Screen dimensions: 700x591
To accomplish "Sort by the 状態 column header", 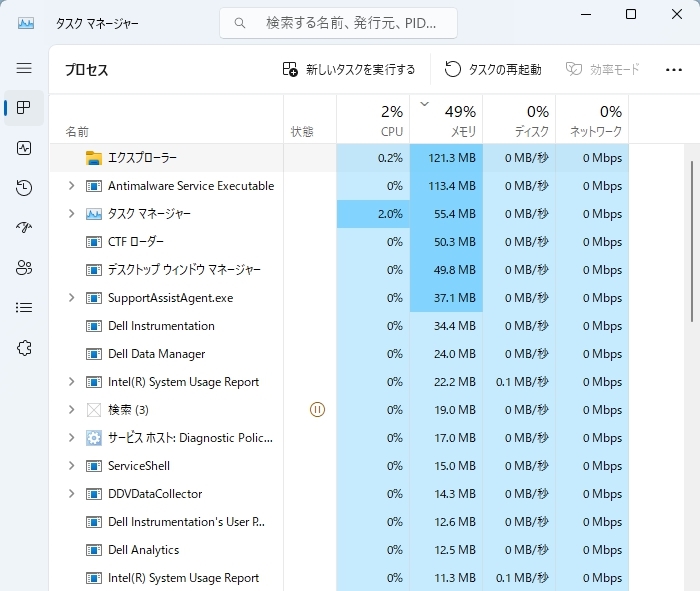I will tap(310, 120).
